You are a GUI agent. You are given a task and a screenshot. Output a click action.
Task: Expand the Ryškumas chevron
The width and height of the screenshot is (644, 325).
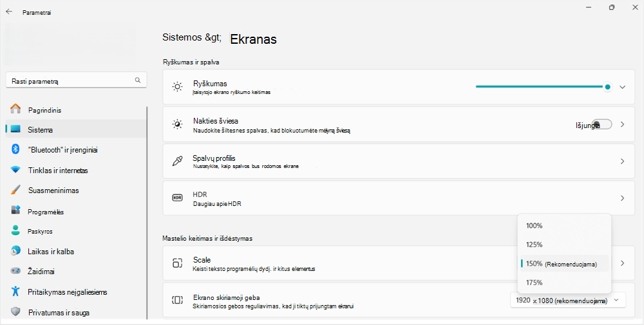(623, 87)
